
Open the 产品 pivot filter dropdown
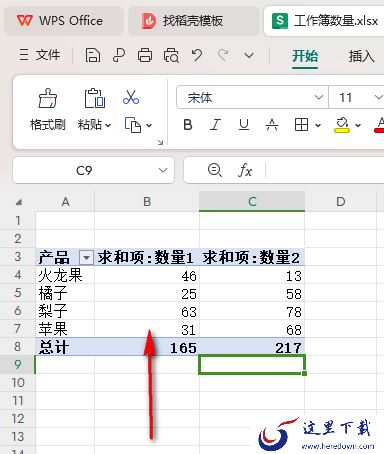(x=86, y=258)
